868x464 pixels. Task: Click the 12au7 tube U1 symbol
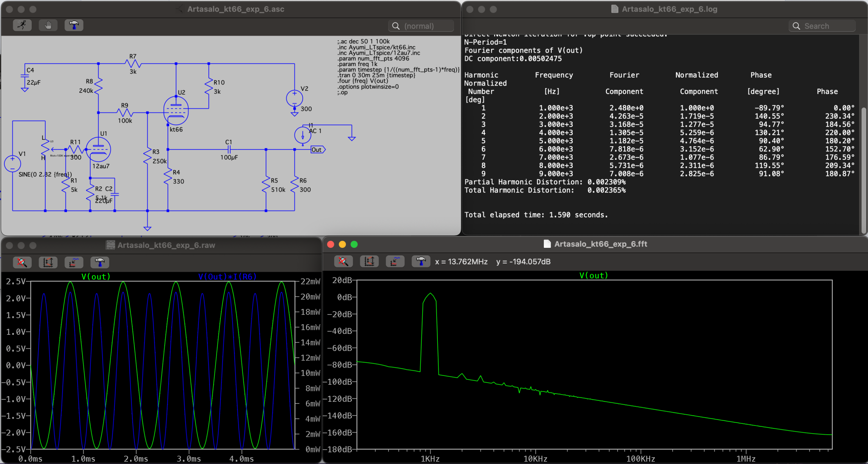98,149
